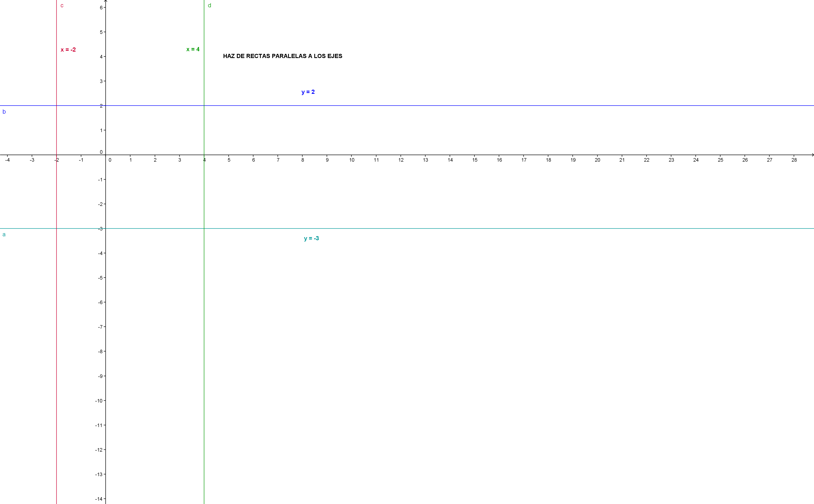
Task: Click the blue line name label 'b'
Action: click(x=4, y=112)
